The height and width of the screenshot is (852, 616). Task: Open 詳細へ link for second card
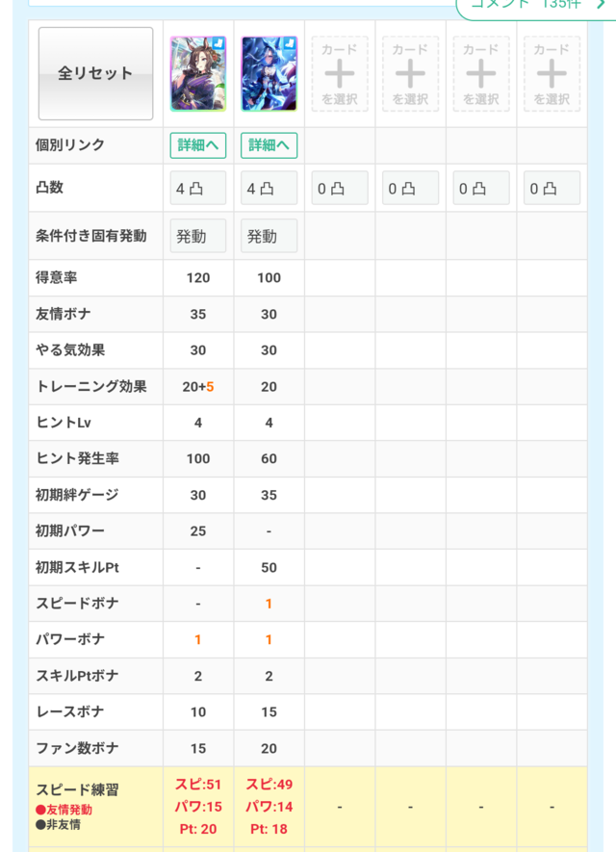tap(269, 145)
